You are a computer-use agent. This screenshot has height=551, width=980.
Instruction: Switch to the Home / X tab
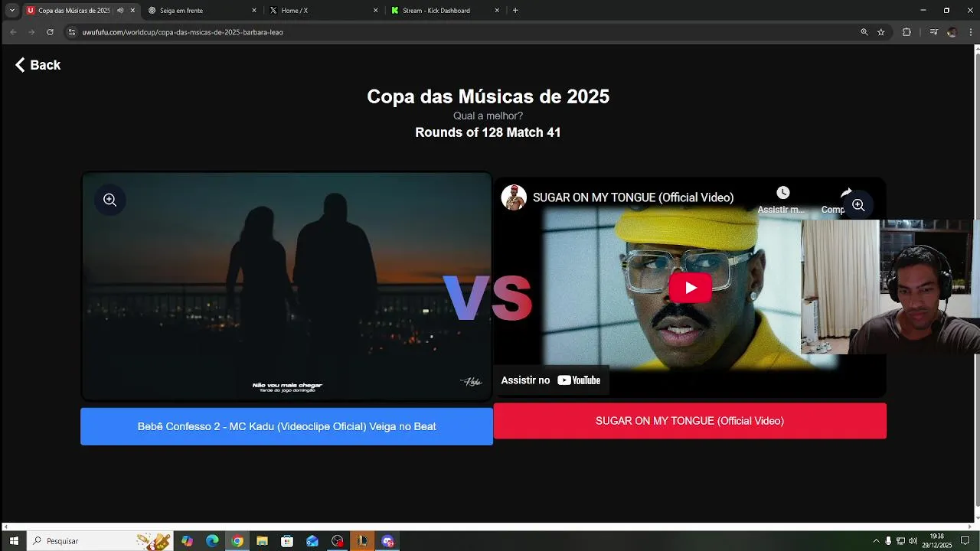pos(323,11)
